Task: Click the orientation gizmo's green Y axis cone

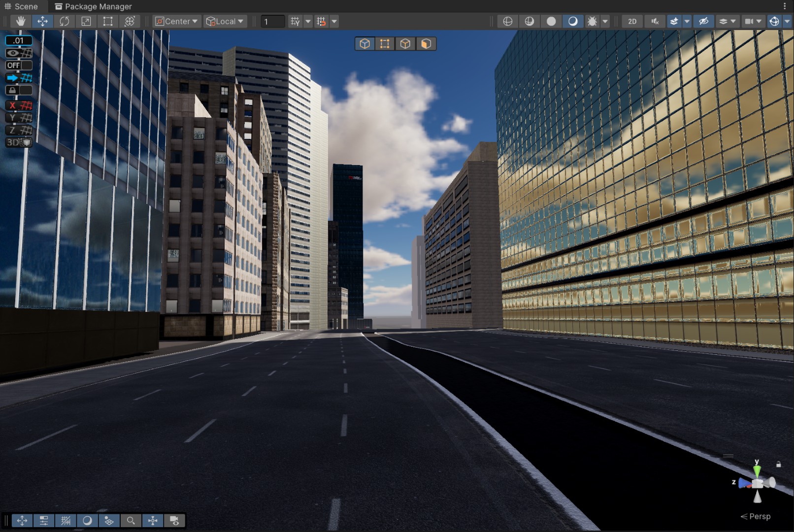Action: (x=757, y=470)
